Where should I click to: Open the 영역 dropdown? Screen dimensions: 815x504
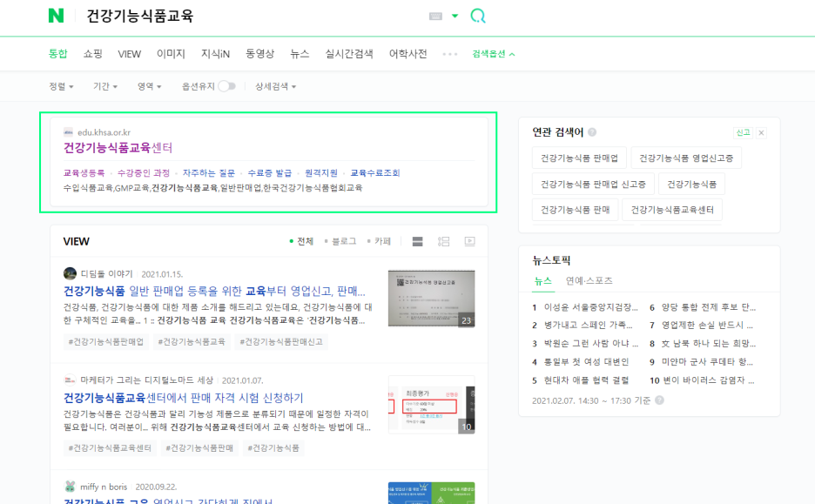point(149,86)
